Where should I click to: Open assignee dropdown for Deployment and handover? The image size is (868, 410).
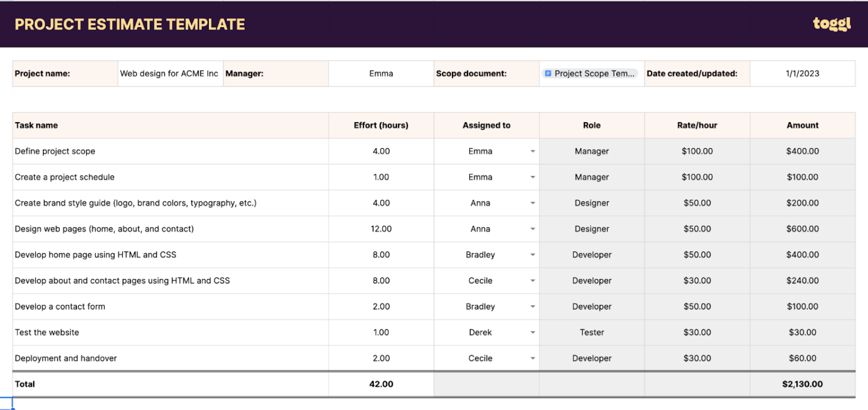[532, 358]
